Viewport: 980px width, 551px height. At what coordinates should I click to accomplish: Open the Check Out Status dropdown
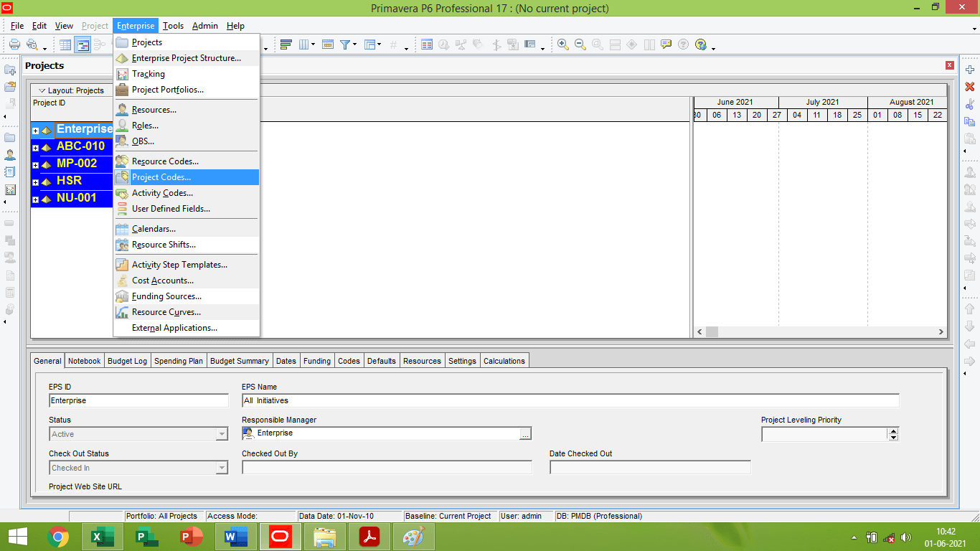pos(221,468)
